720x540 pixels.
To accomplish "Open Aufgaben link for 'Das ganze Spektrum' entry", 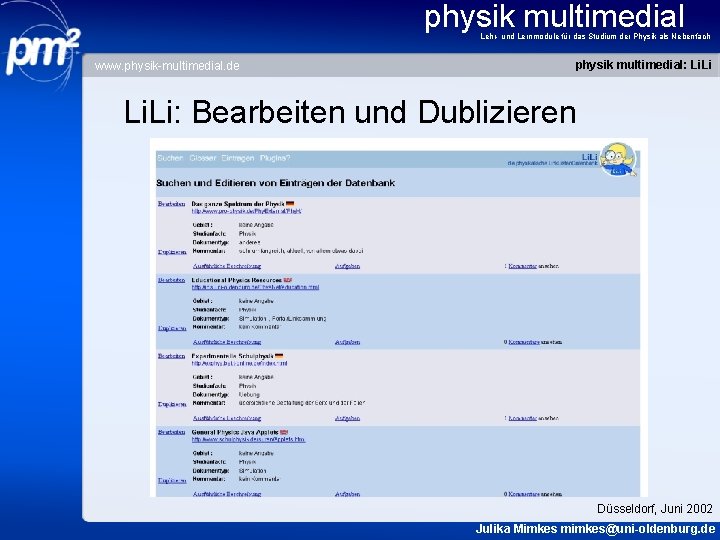I will point(347,266).
